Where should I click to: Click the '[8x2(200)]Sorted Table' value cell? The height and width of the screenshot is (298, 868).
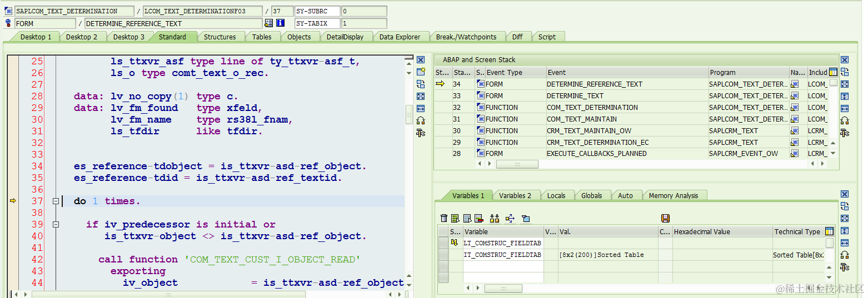pyautogui.click(x=608, y=255)
